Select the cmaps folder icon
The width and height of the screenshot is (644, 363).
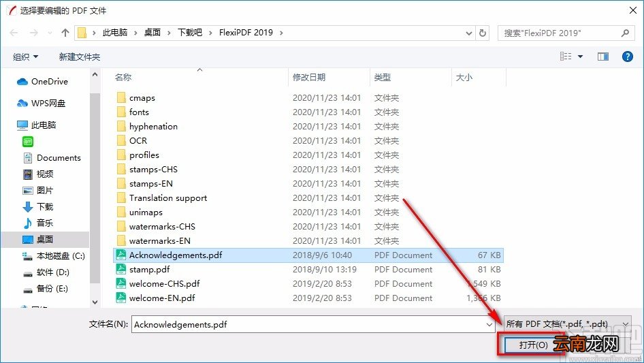(121, 97)
